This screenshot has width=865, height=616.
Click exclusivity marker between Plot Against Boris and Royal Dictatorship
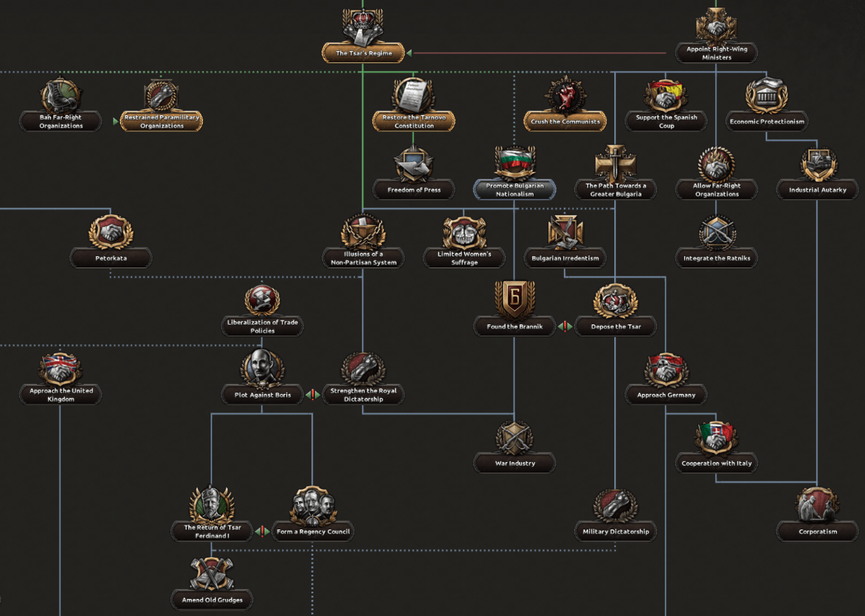[313, 395]
